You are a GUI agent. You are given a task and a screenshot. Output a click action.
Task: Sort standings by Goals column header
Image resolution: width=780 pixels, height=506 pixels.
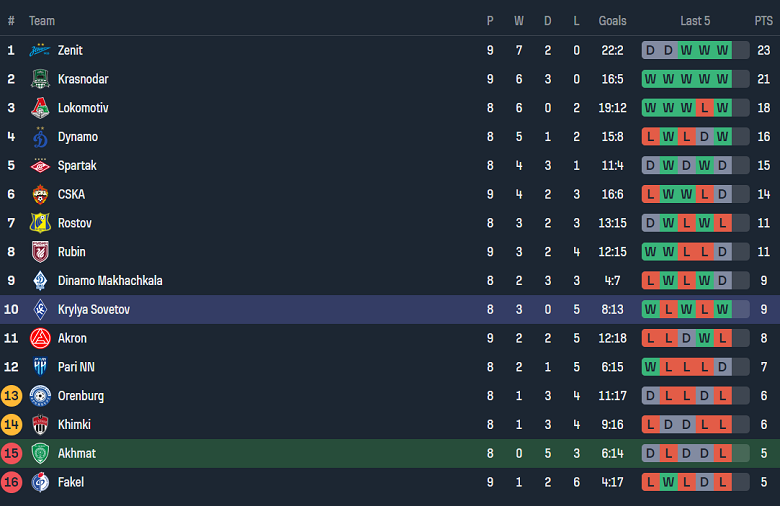[x=612, y=21]
